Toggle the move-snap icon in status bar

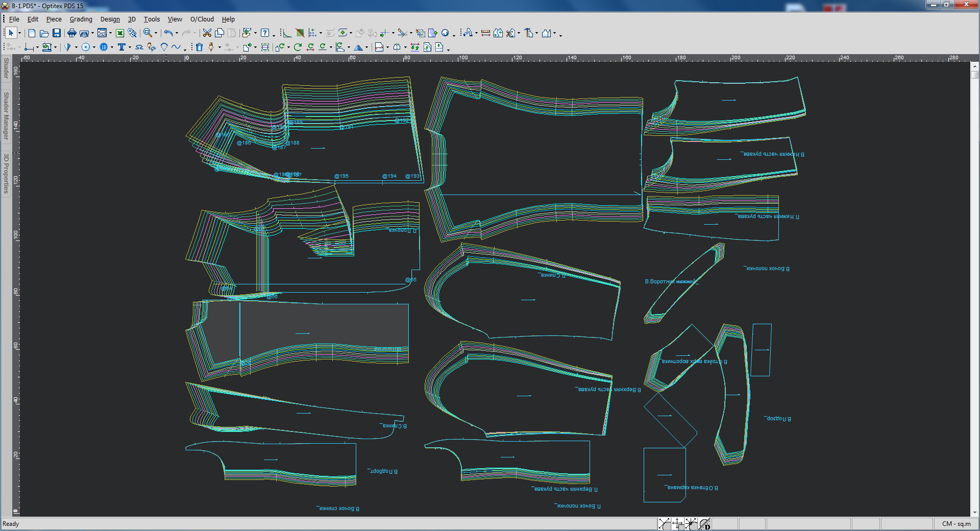(x=677, y=523)
